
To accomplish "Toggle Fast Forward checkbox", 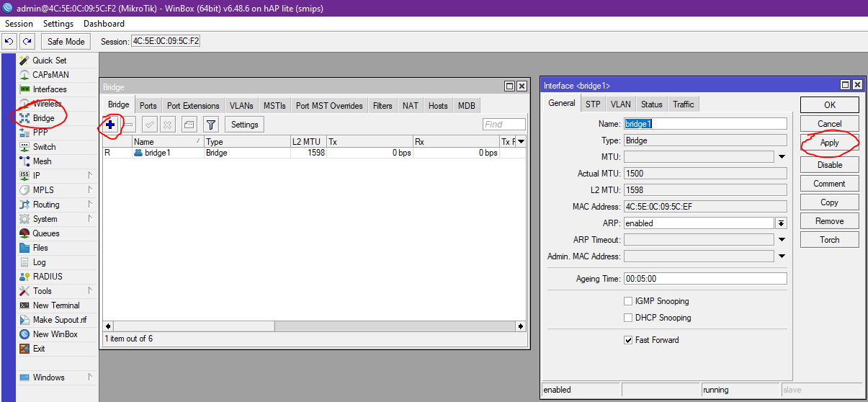I will [x=628, y=340].
